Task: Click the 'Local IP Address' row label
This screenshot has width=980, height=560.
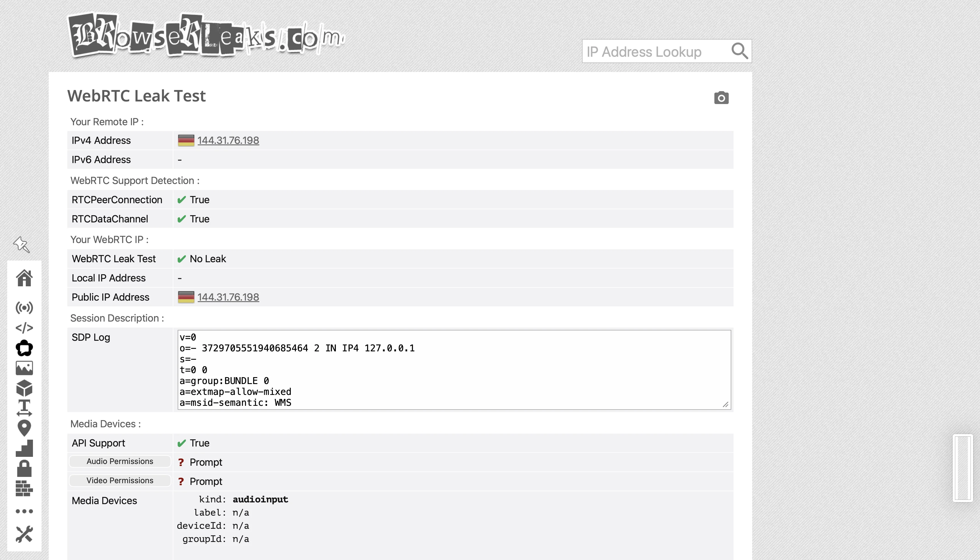Action: pyautogui.click(x=108, y=278)
